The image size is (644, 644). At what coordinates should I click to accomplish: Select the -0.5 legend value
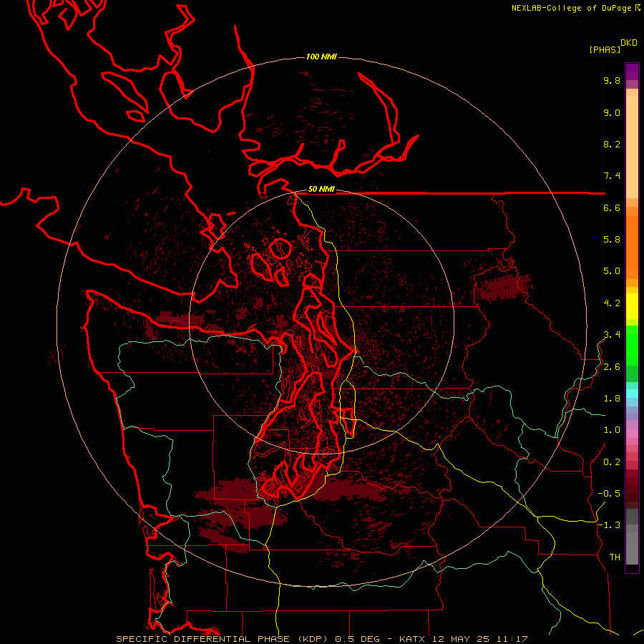(x=609, y=494)
